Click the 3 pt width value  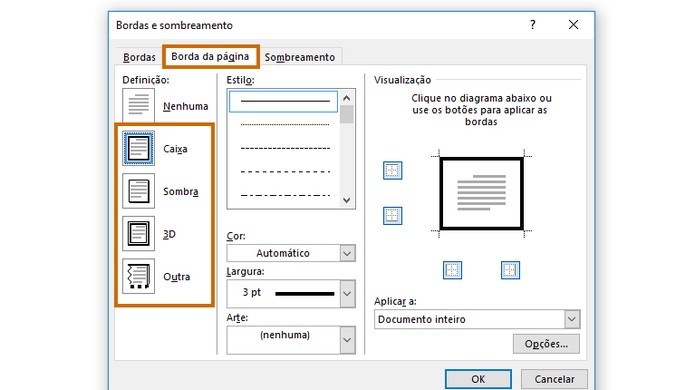251,292
